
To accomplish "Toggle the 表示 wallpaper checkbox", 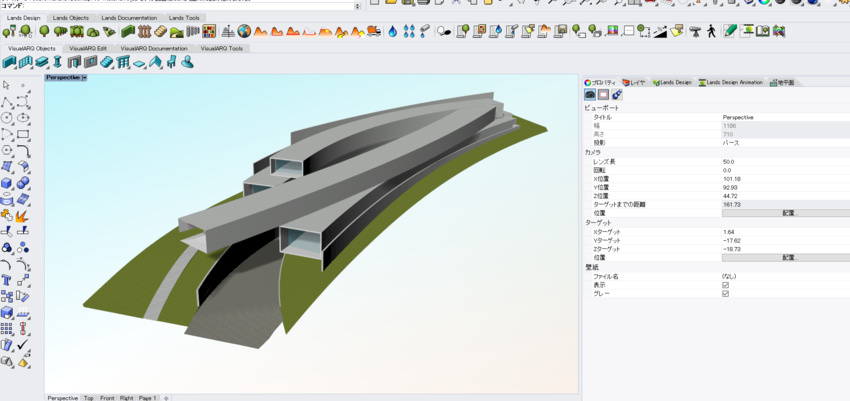I will pos(725,285).
